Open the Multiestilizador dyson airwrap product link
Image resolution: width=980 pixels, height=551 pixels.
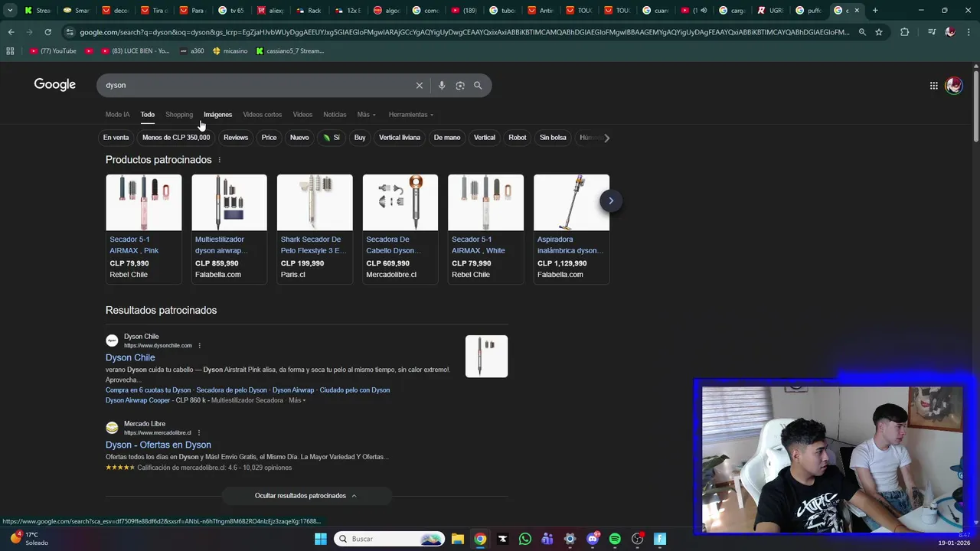[221, 245]
